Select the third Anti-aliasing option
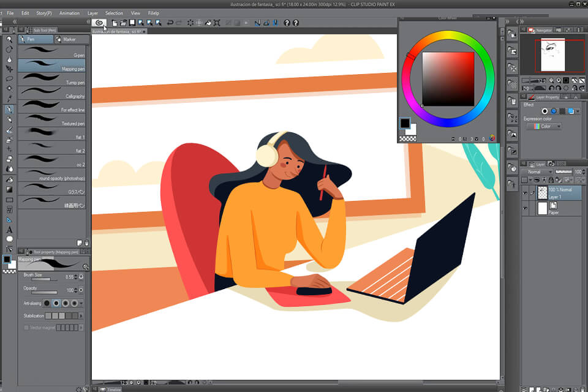 (x=66, y=303)
